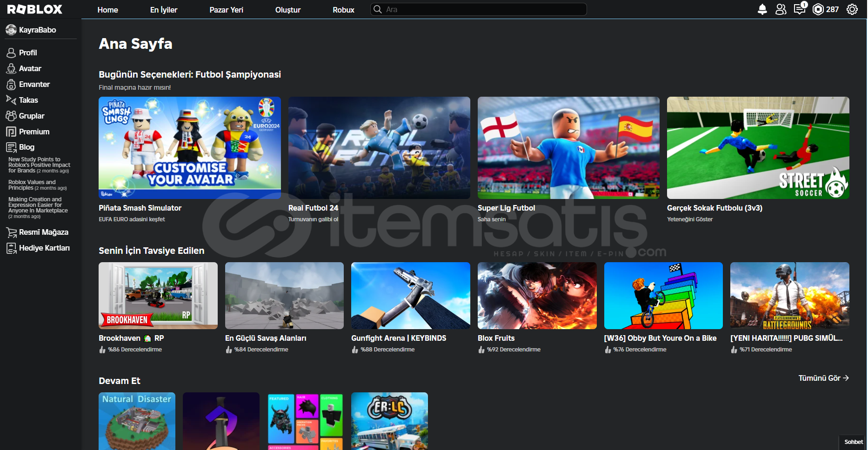Open the notifications bell icon
The width and height of the screenshot is (868, 450).
pos(762,9)
